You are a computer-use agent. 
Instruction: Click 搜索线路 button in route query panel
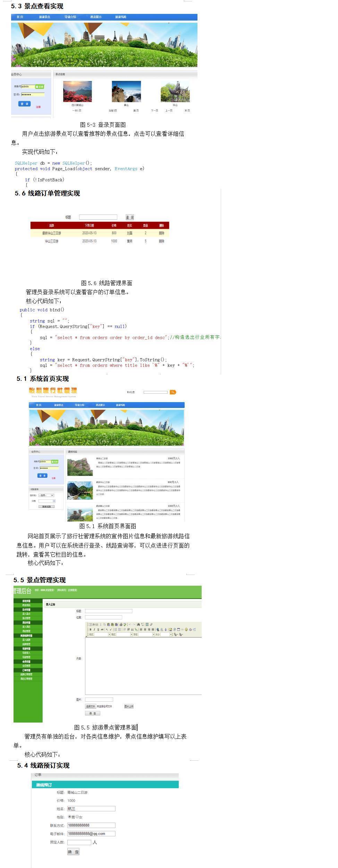47,507
